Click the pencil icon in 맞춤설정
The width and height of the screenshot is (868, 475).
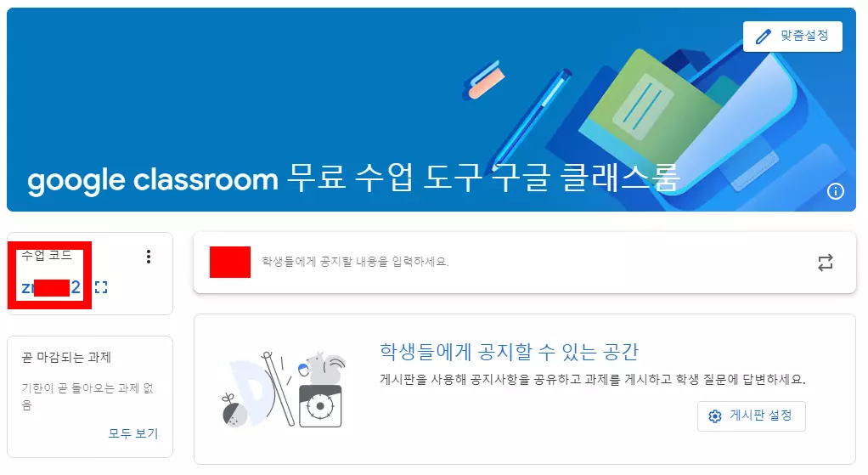763,37
